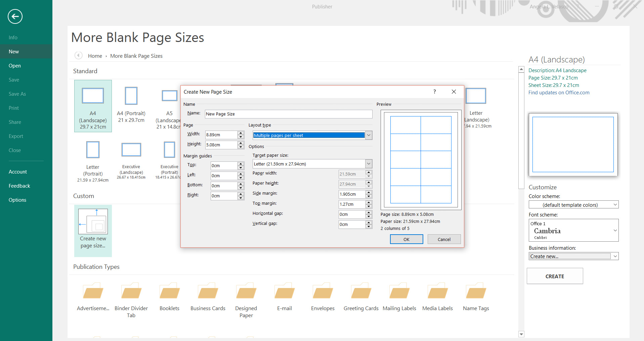Click the dialog help question mark

[x=434, y=92]
